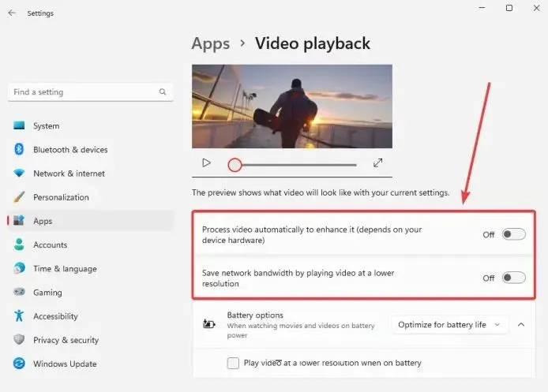Enable automatic video processing toggle
This screenshot has height=392, width=548.
click(x=513, y=234)
